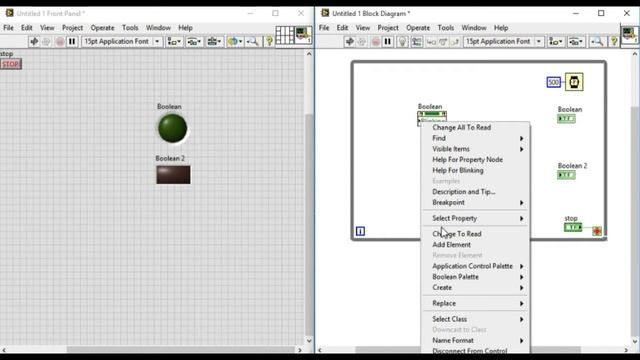Click the stop Boolean terminal in diagram

(573, 227)
